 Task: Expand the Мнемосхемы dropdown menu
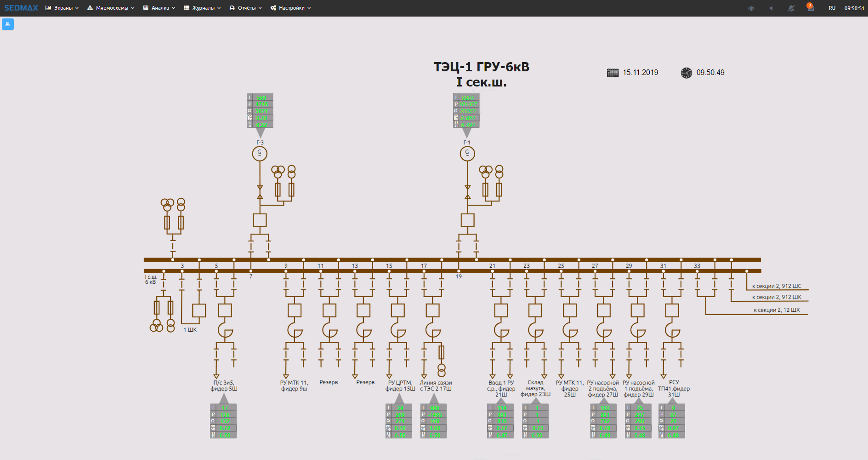coord(111,8)
